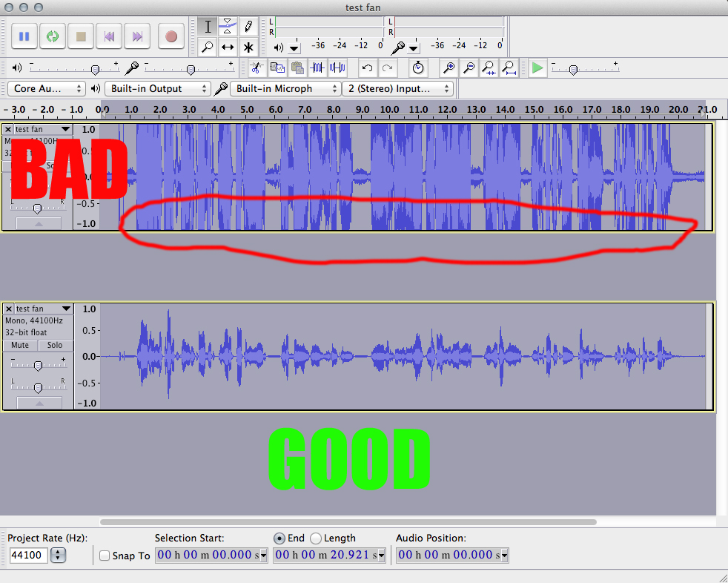Activate the Zoom tool magnifier
Image resolution: width=728 pixels, height=583 pixels.
(x=207, y=47)
